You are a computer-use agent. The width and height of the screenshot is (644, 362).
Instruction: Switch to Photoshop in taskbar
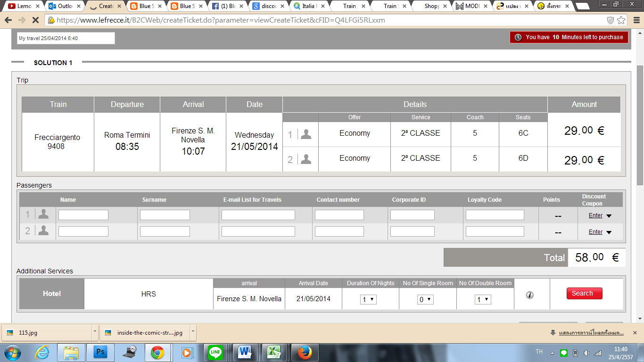click(x=100, y=352)
